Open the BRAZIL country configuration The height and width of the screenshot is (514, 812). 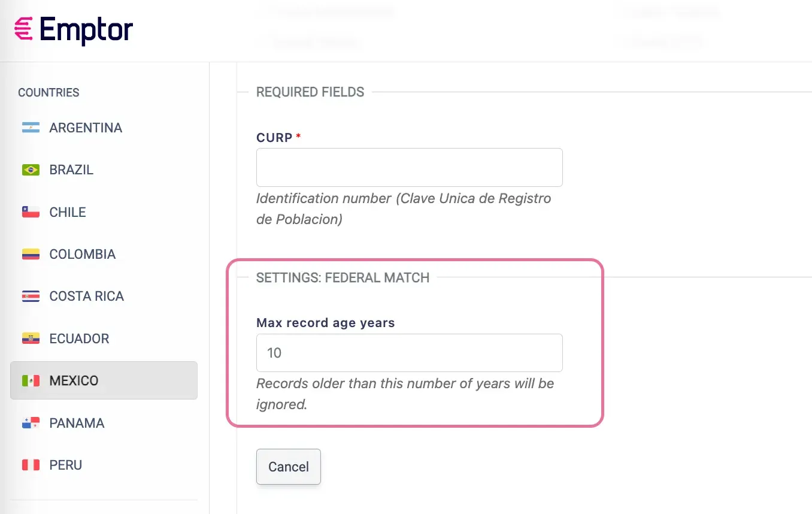tap(71, 170)
